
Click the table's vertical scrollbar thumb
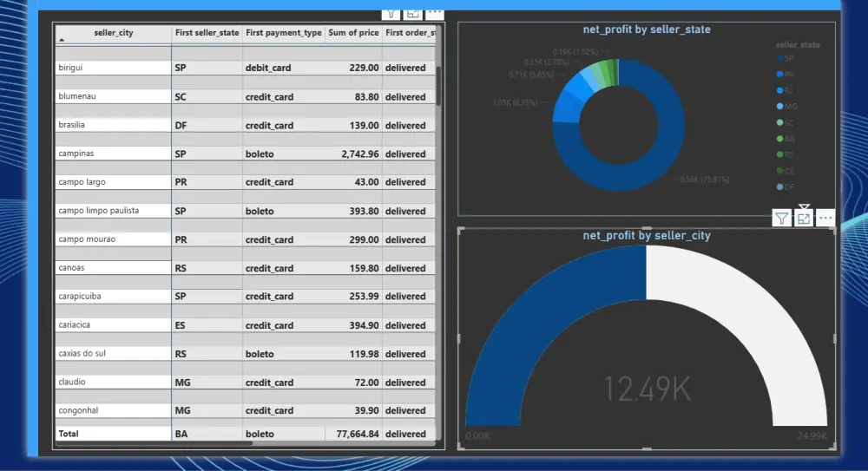pyautogui.click(x=438, y=86)
